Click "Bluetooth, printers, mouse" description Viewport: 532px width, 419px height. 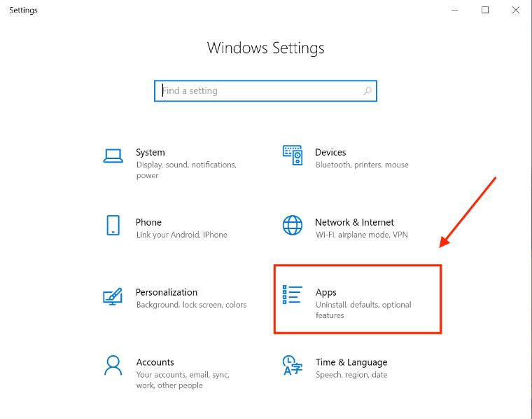pyautogui.click(x=362, y=165)
